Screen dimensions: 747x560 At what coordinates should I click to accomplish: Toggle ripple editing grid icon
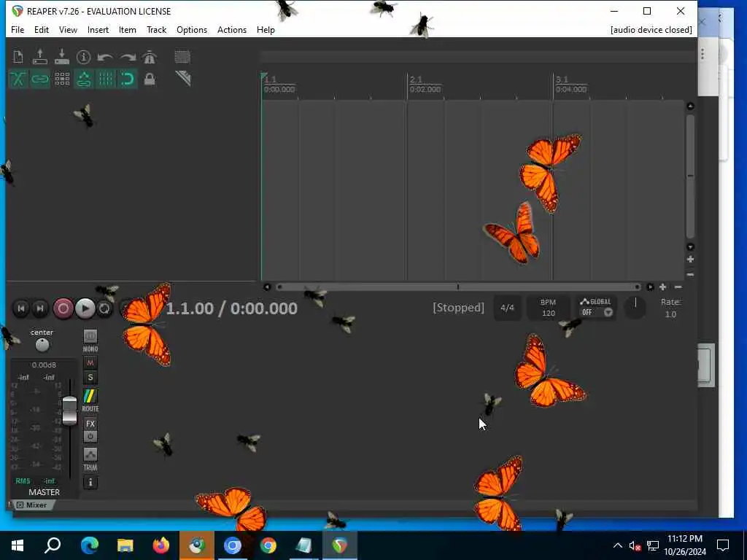pos(62,79)
